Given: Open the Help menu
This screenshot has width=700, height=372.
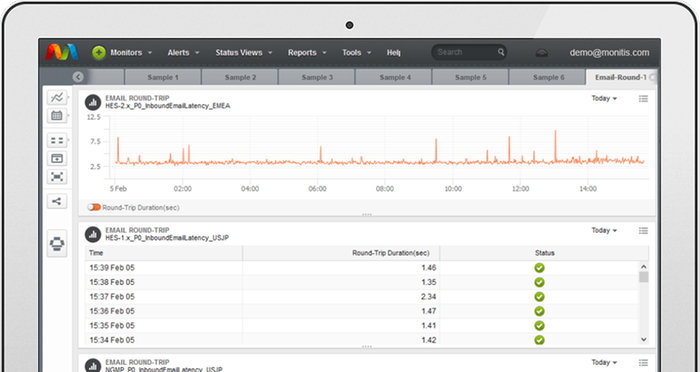Looking at the screenshot, I should (x=393, y=53).
